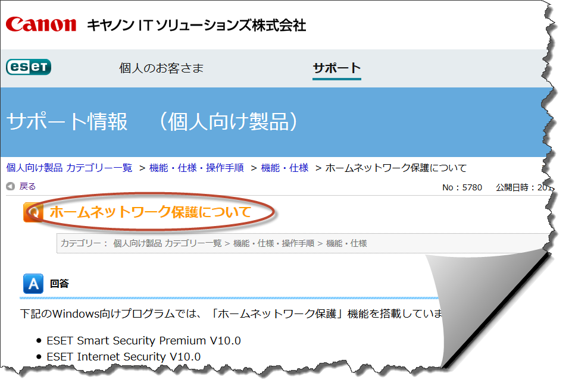Click the ホームネットワーク保護について orange heading
The image size is (572, 392).
151,212
